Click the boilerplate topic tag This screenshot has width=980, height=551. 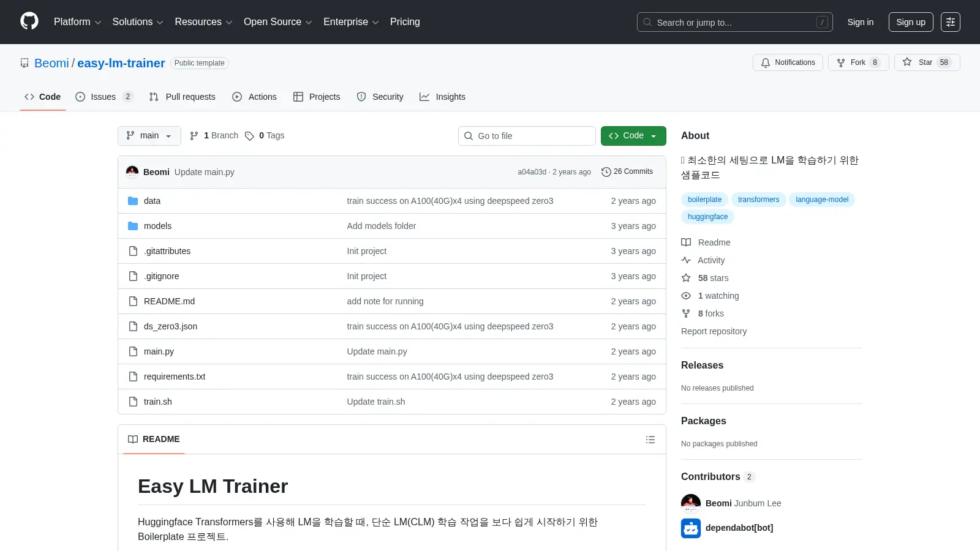[x=704, y=200]
